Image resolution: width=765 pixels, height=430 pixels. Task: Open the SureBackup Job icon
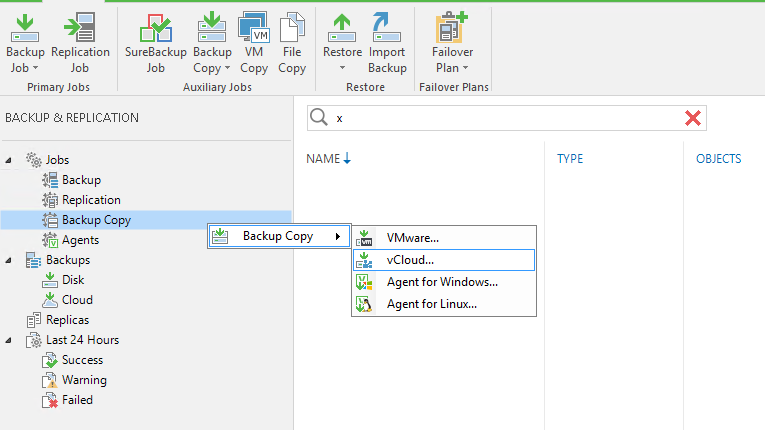[156, 28]
